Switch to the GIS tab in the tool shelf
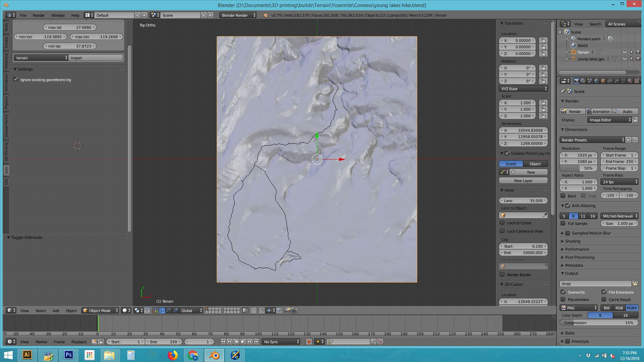This screenshot has height=362, width=644. pos(6,181)
